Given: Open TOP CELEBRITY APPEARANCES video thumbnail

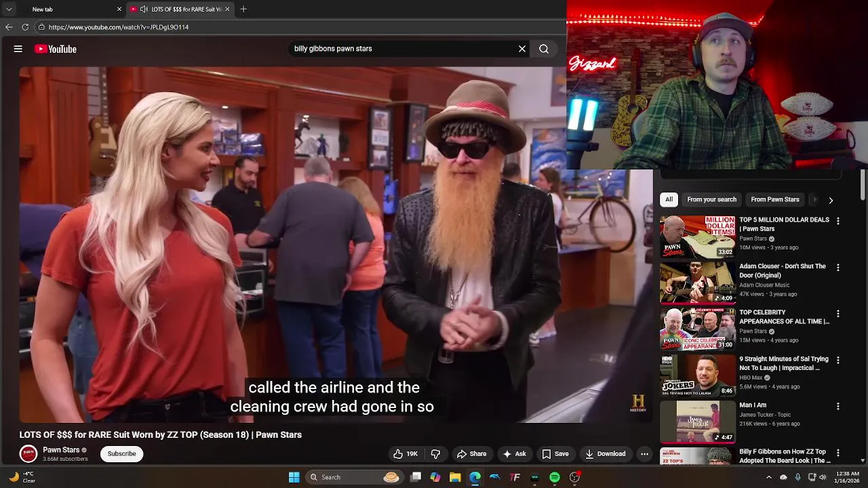Looking at the screenshot, I should coord(698,329).
